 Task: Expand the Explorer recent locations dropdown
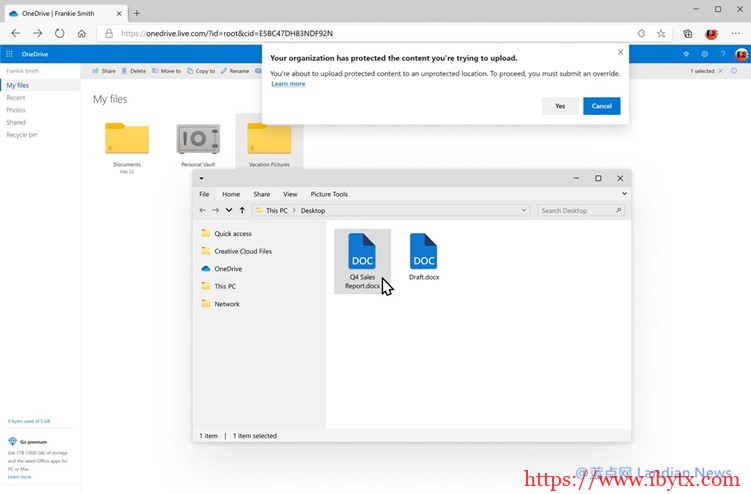229,211
